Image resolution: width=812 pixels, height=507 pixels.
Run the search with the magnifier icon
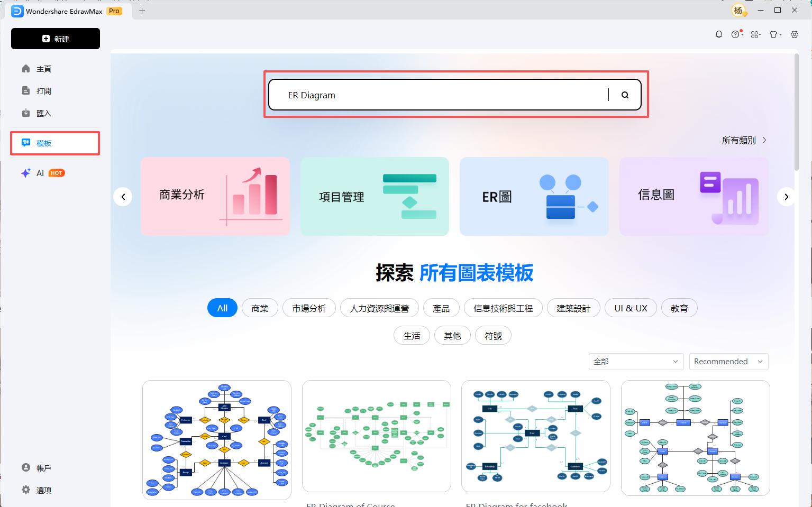(625, 95)
